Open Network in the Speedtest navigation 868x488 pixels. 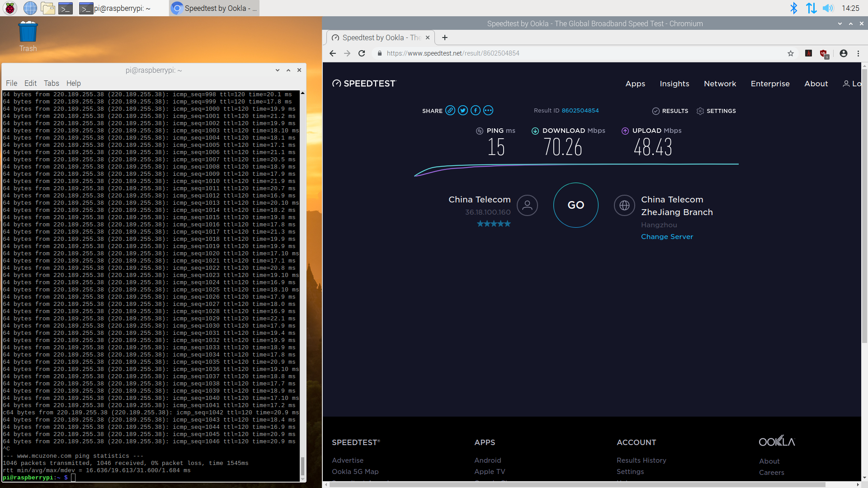pyautogui.click(x=720, y=84)
